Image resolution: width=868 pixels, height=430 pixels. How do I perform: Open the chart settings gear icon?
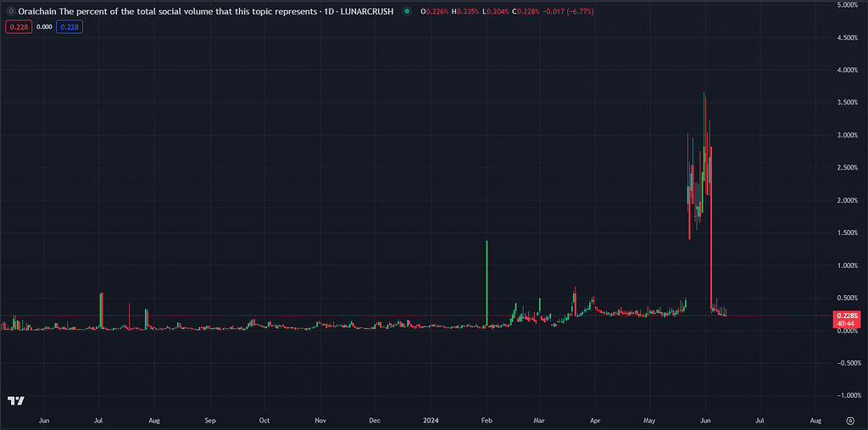[850, 420]
